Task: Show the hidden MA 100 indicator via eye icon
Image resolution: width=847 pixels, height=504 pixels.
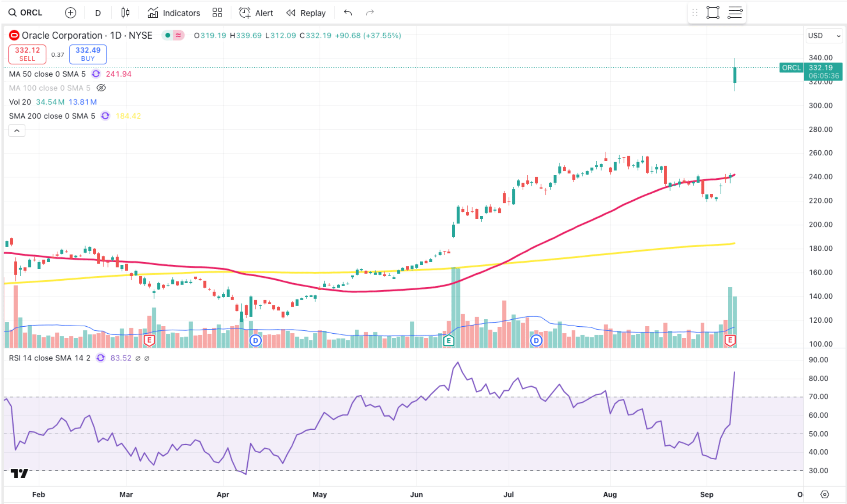Action: click(x=101, y=88)
